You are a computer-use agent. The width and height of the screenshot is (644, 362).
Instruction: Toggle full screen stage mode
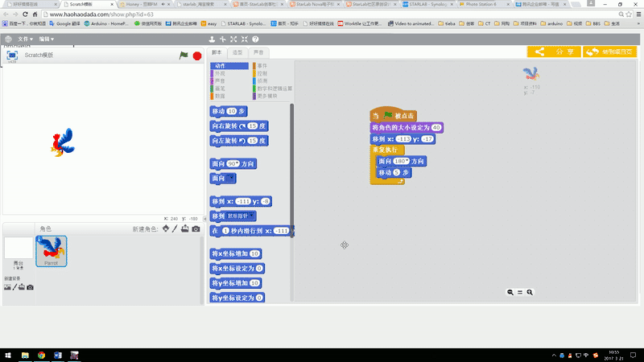[12, 55]
